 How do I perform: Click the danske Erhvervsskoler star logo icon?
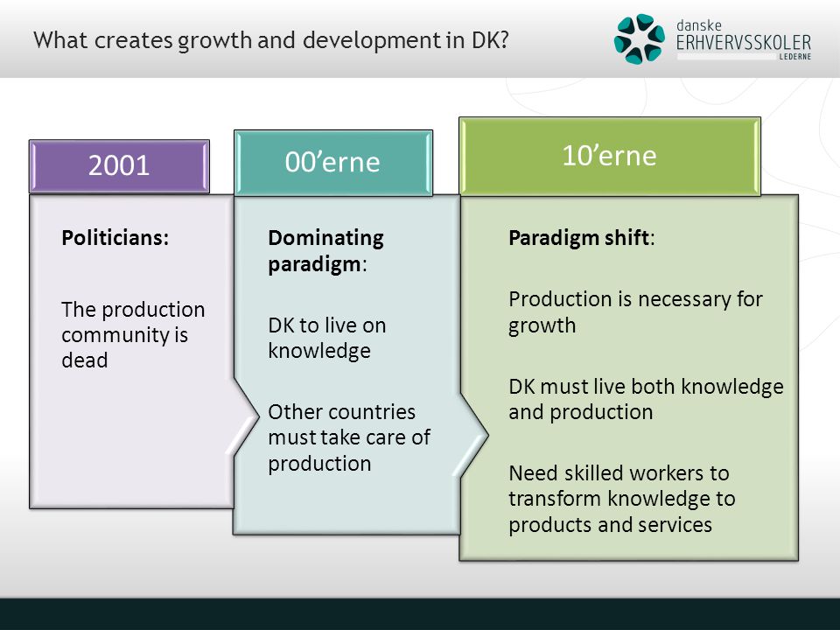[639, 39]
